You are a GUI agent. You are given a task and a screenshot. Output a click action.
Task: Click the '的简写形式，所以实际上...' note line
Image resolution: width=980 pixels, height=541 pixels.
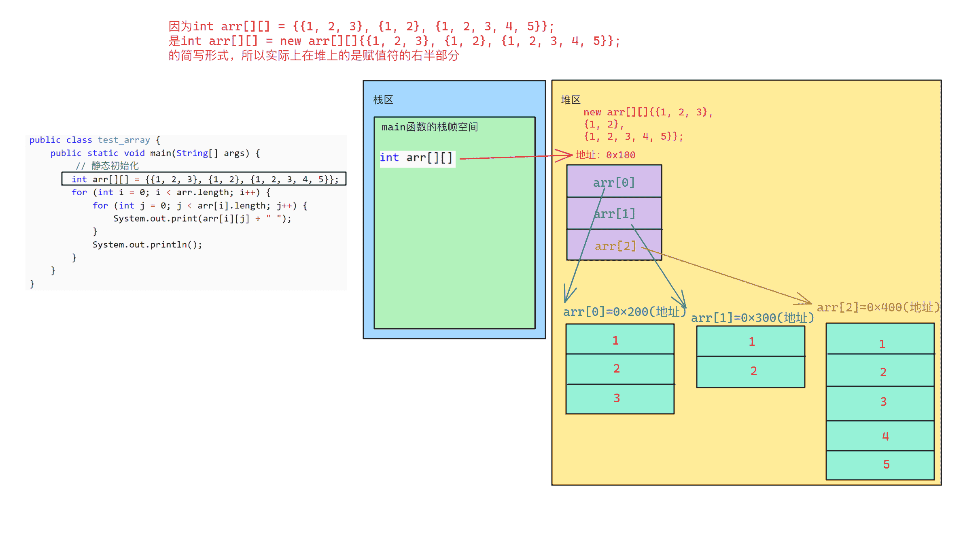coord(314,55)
